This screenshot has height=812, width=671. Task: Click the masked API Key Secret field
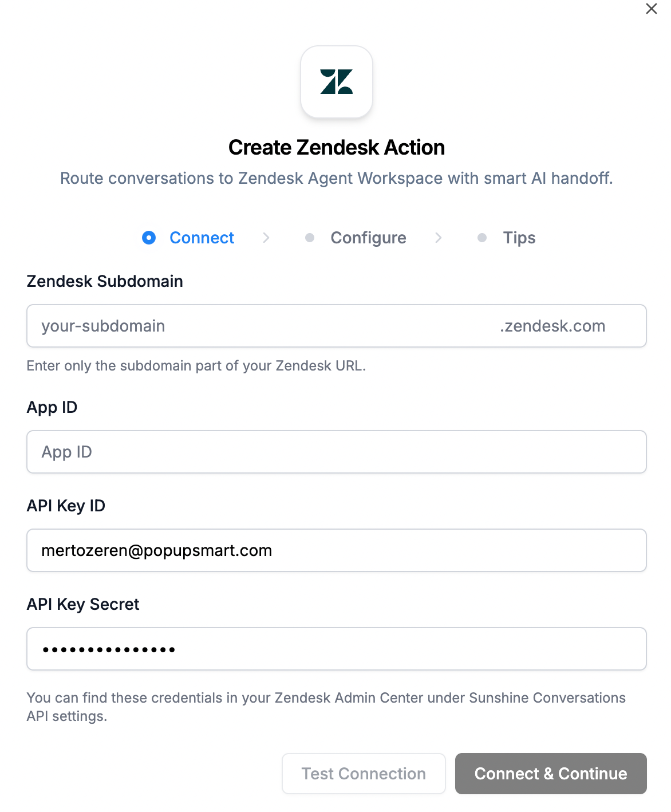point(337,649)
